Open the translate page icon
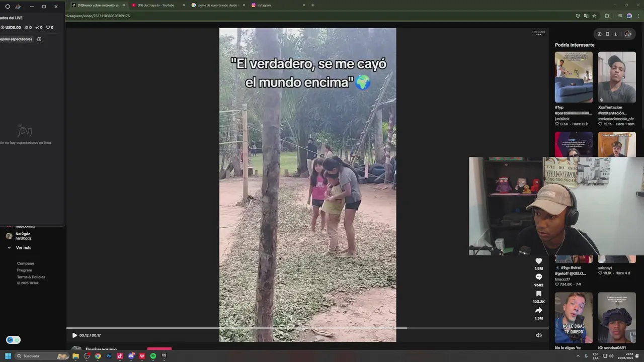 point(586,16)
